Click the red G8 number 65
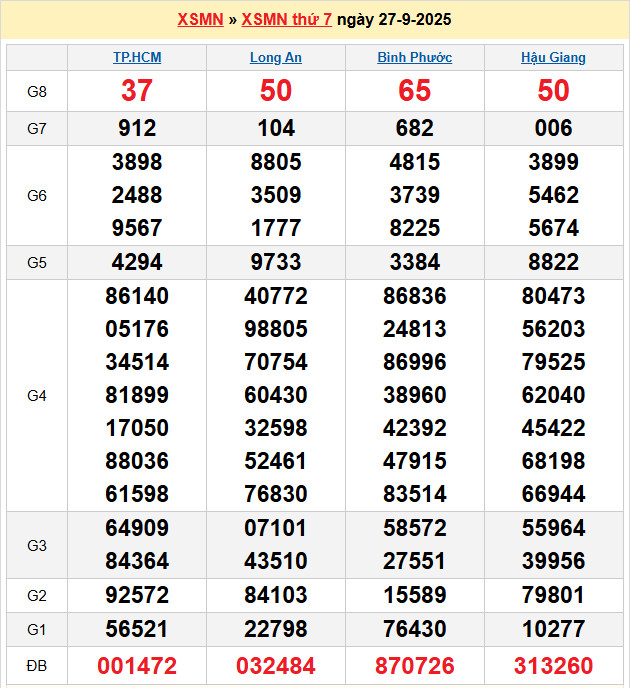This screenshot has height=688, width=630. pos(414,91)
